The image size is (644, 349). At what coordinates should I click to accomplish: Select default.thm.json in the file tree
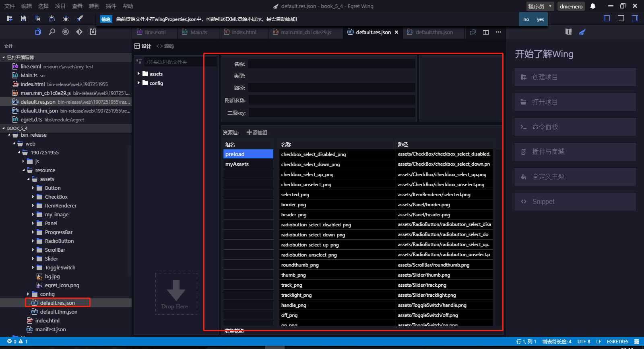tap(58, 312)
